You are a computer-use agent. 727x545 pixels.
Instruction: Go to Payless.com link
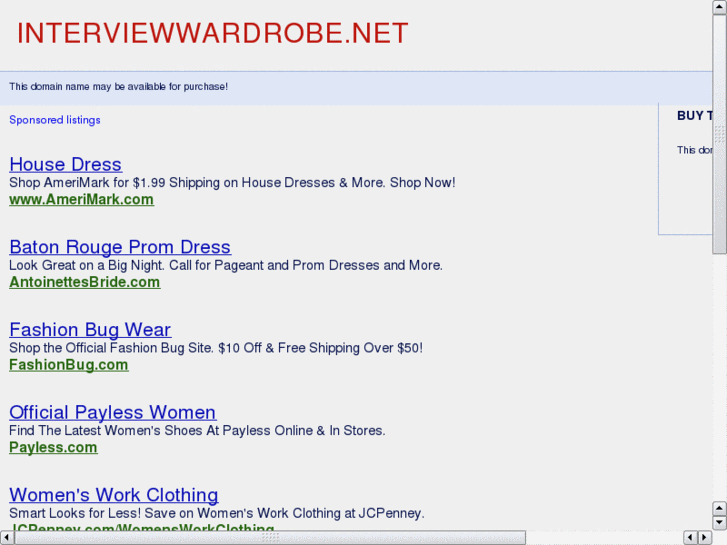53,447
